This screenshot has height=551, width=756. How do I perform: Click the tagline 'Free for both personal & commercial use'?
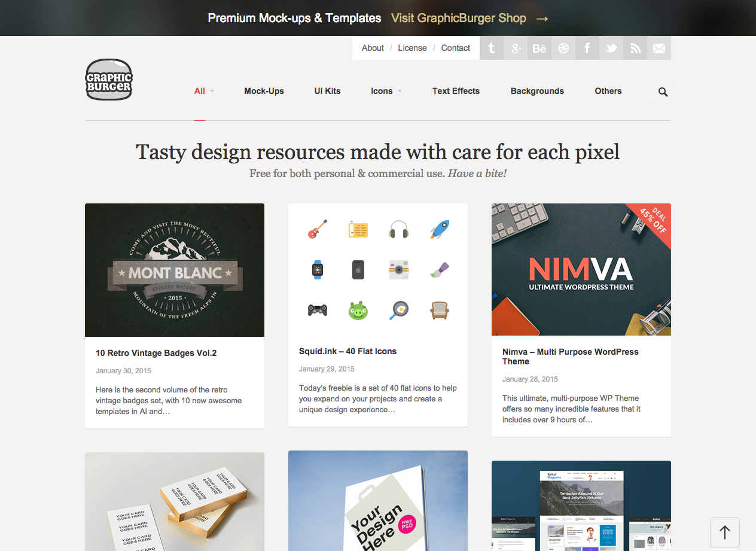point(347,173)
